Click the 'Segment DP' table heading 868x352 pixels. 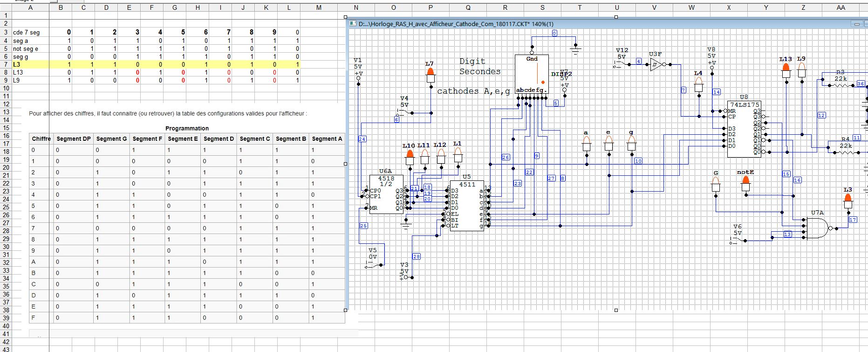(x=74, y=139)
